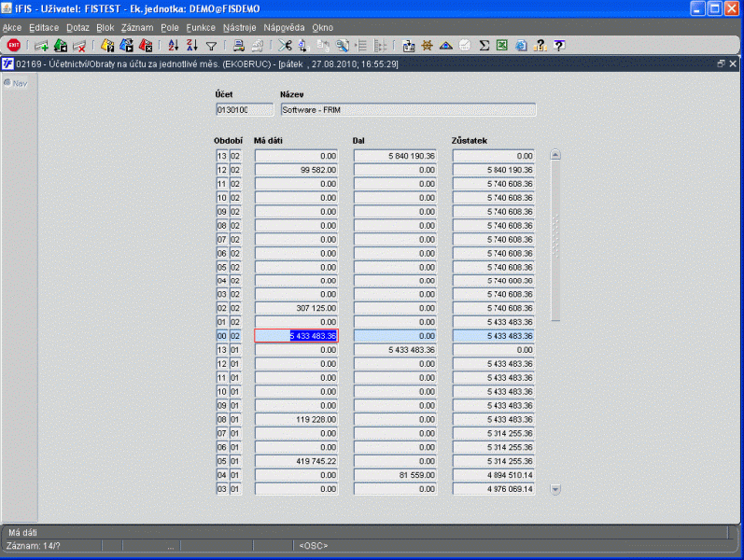Click the Dal value 81 559.00
744x560 pixels.
(395, 475)
